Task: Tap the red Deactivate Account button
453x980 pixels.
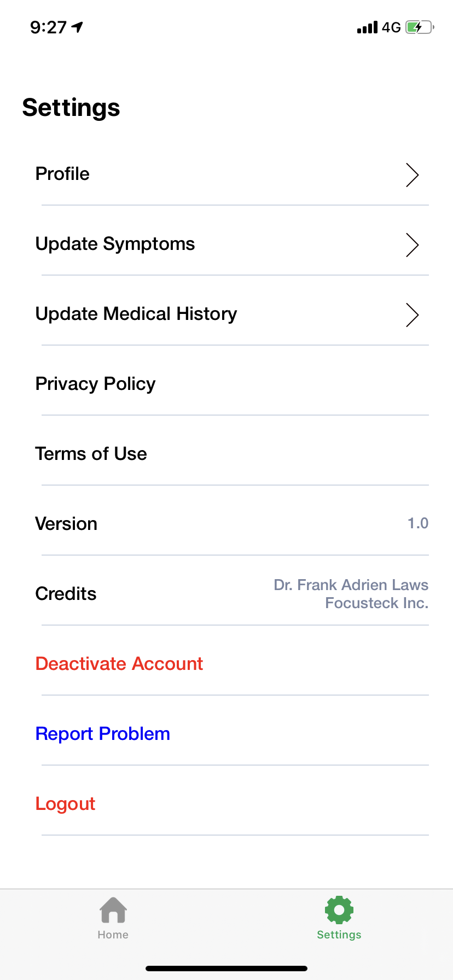Action: point(119,664)
